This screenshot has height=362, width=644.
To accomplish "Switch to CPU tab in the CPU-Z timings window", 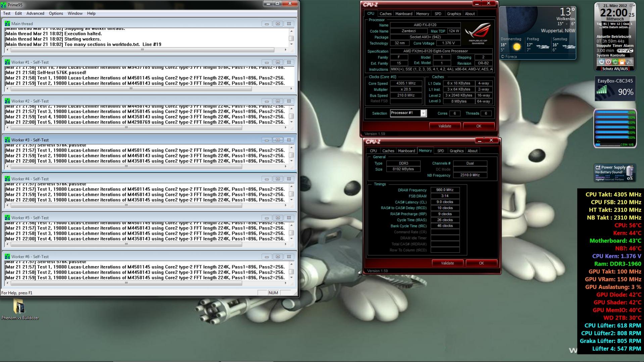I will pos(373,151).
